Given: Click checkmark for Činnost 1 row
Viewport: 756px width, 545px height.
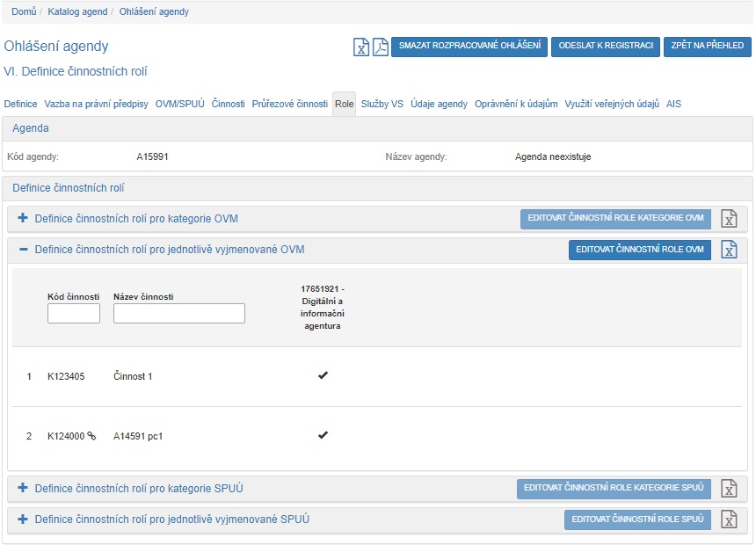Looking at the screenshot, I should pyautogui.click(x=323, y=376).
